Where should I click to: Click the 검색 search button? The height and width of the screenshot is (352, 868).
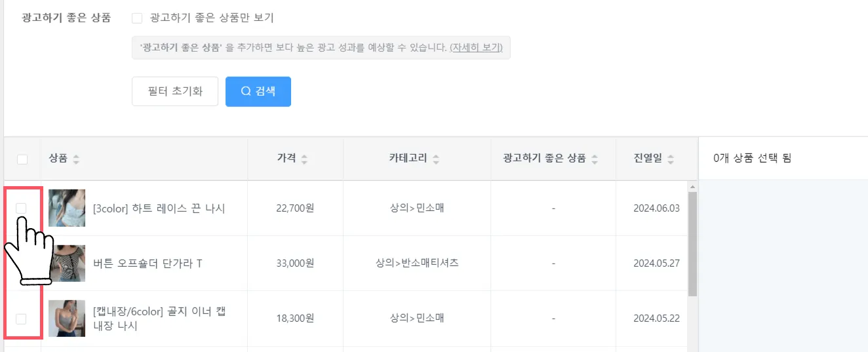[258, 92]
